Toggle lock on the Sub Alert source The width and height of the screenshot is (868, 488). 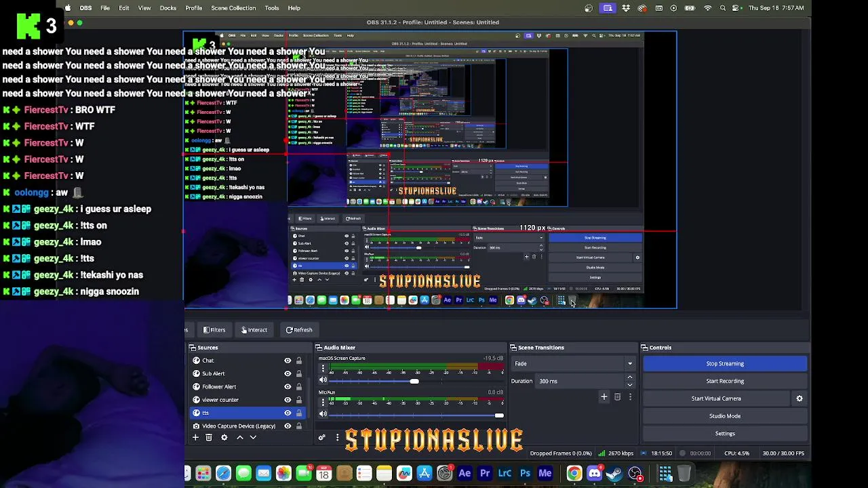click(298, 373)
